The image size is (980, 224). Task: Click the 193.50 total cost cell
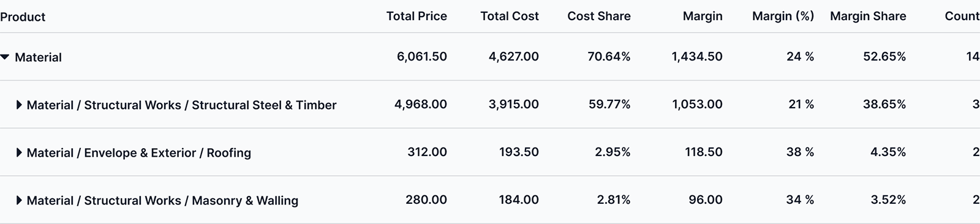click(519, 152)
